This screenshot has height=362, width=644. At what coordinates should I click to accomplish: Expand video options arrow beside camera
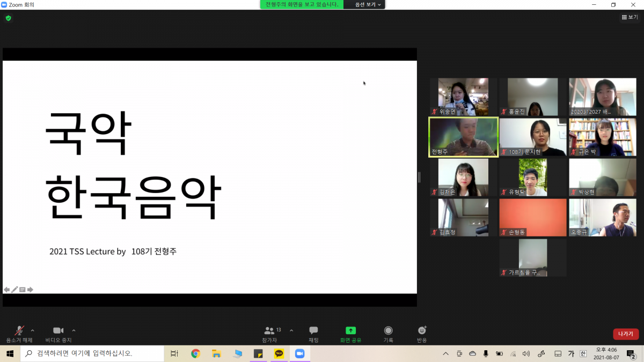(74, 330)
